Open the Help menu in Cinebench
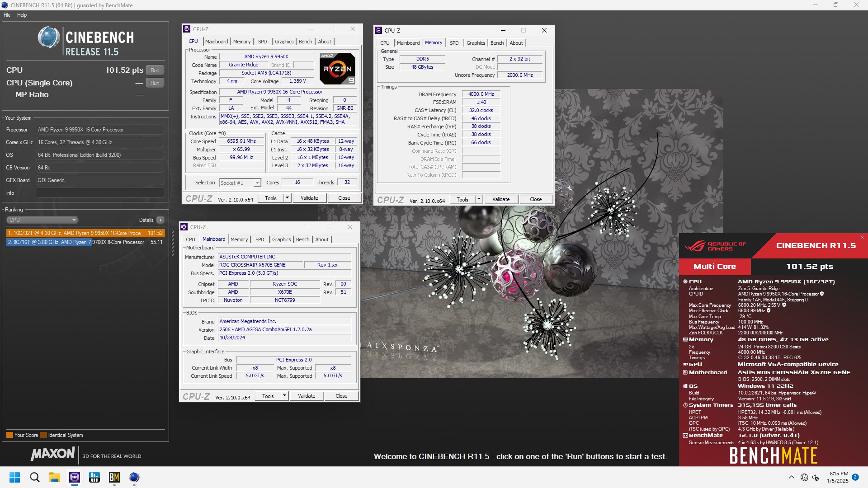 (22, 15)
